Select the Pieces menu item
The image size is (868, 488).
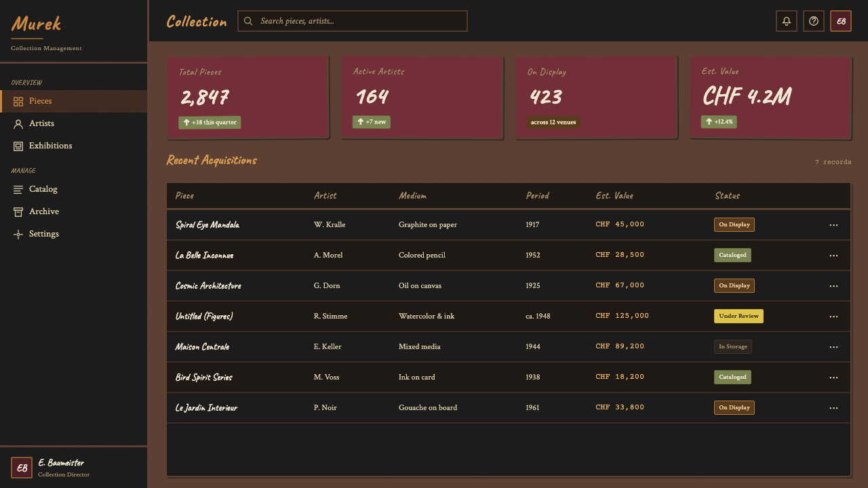[73, 101]
